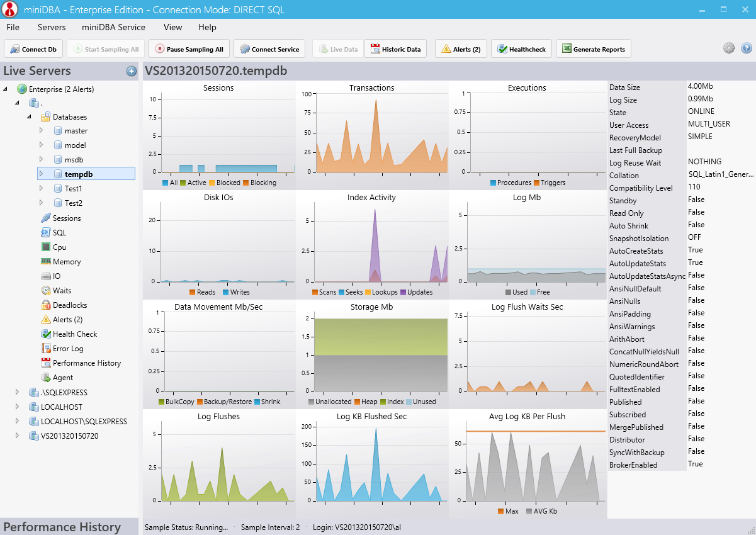Click the Connect Service button

point(269,49)
